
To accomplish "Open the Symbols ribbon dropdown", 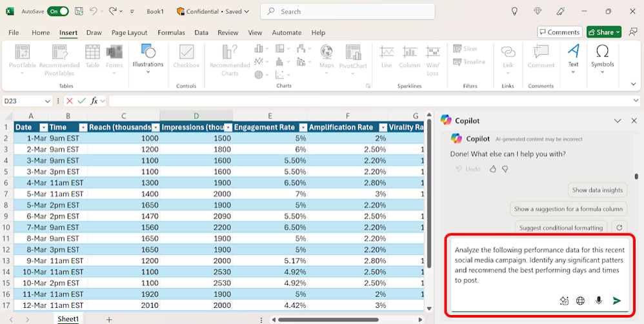I will pos(602,59).
